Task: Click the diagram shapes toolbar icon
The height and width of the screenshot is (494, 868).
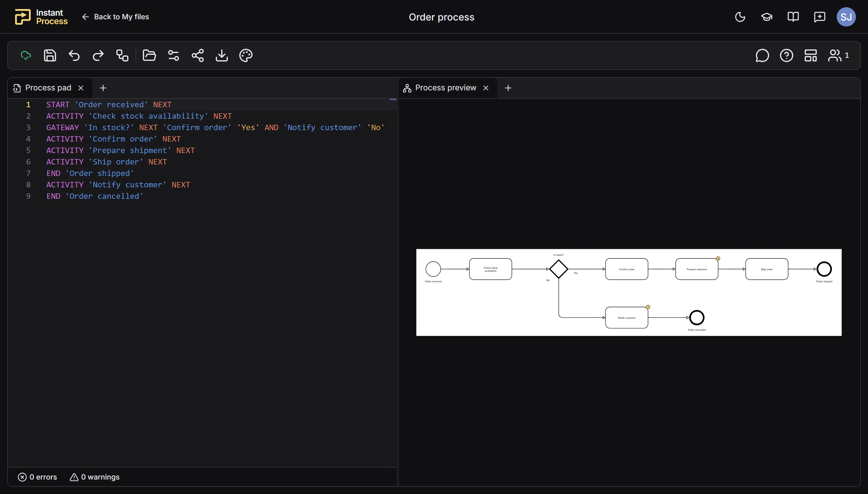Action: (x=122, y=55)
